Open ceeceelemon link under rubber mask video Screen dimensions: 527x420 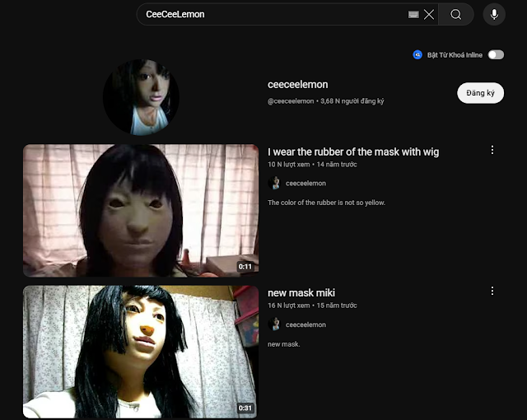tap(305, 184)
